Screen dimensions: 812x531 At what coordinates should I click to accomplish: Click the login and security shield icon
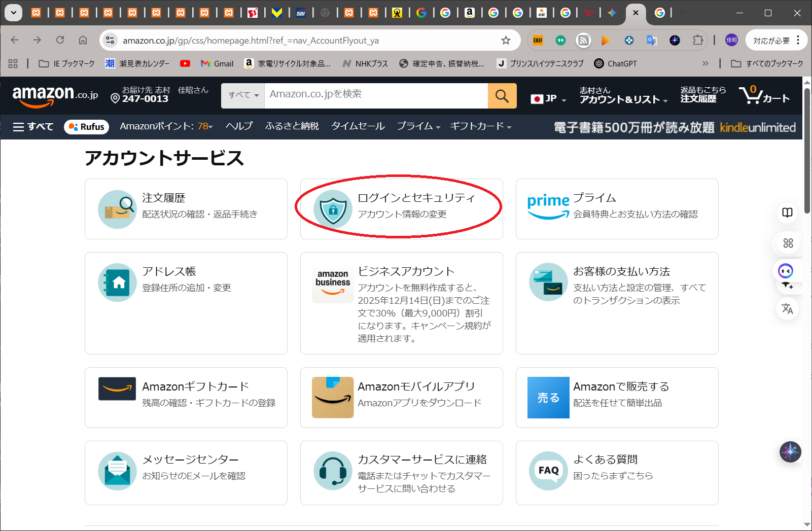click(x=333, y=209)
